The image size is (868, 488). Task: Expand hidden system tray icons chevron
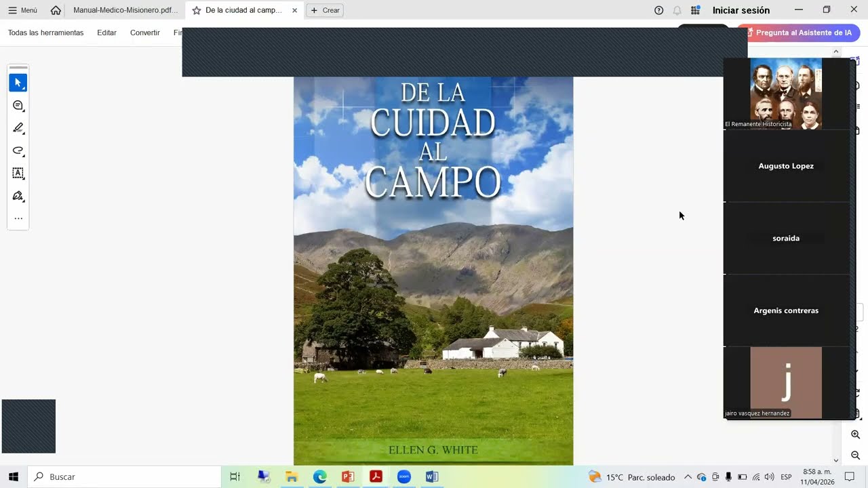(x=688, y=477)
